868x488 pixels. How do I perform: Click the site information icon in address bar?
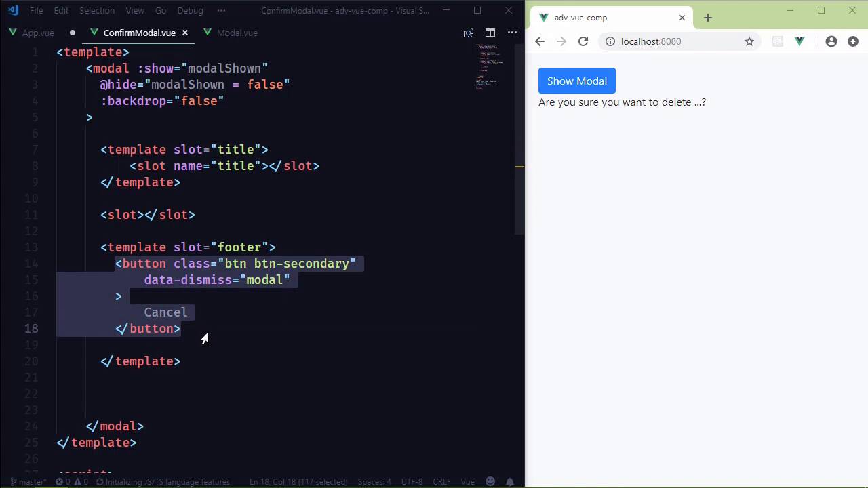[x=610, y=41]
